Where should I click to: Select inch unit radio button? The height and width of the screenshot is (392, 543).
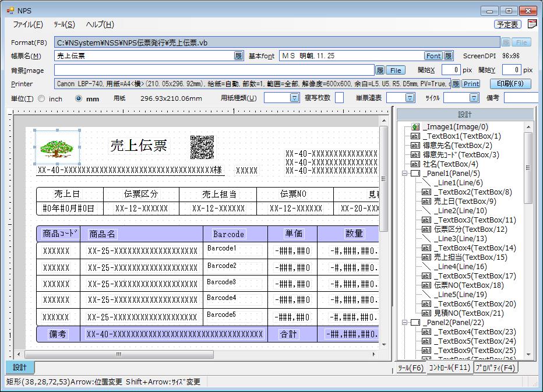41,98
